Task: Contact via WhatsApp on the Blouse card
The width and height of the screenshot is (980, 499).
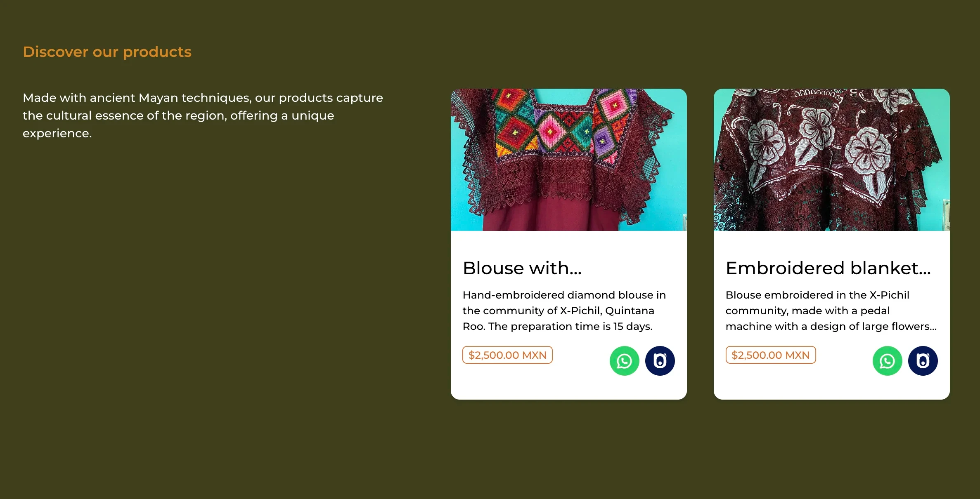Action: (x=624, y=361)
